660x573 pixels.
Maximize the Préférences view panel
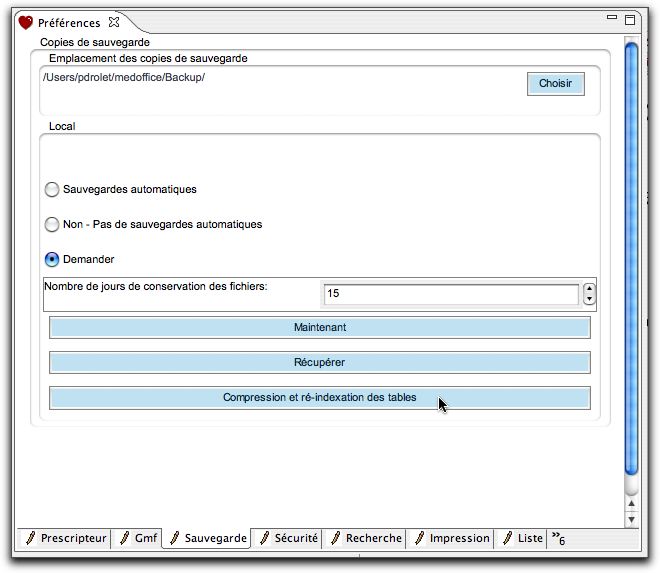(x=630, y=19)
